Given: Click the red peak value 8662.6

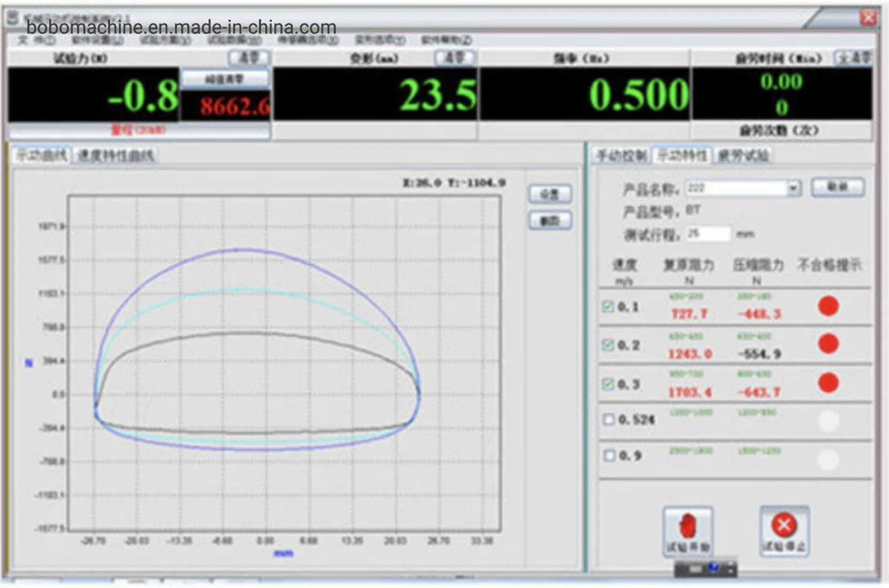Looking at the screenshot, I should click(235, 107).
